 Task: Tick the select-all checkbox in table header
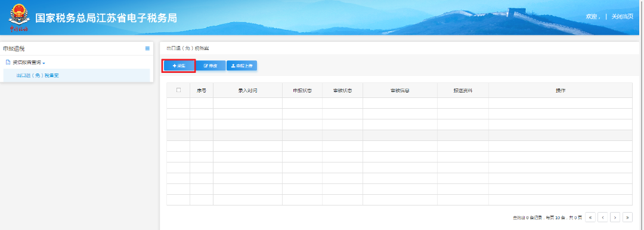pyautogui.click(x=178, y=90)
